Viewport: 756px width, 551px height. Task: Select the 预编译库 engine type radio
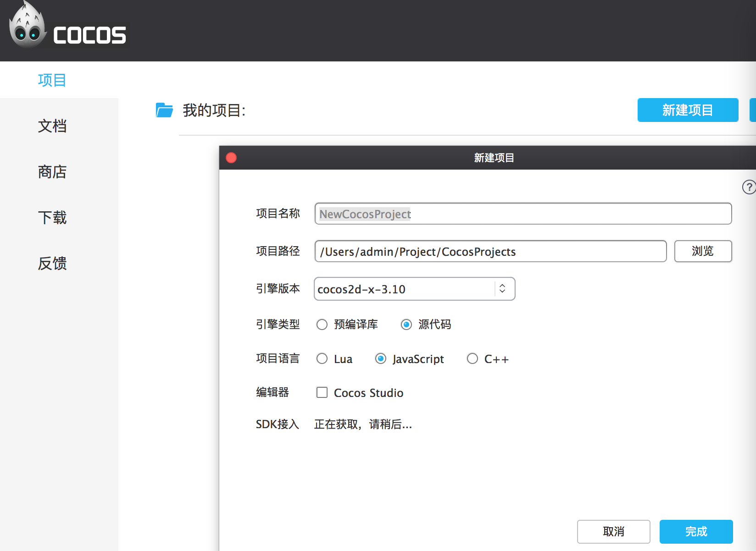pyautogui.click(x=322, y=325)
